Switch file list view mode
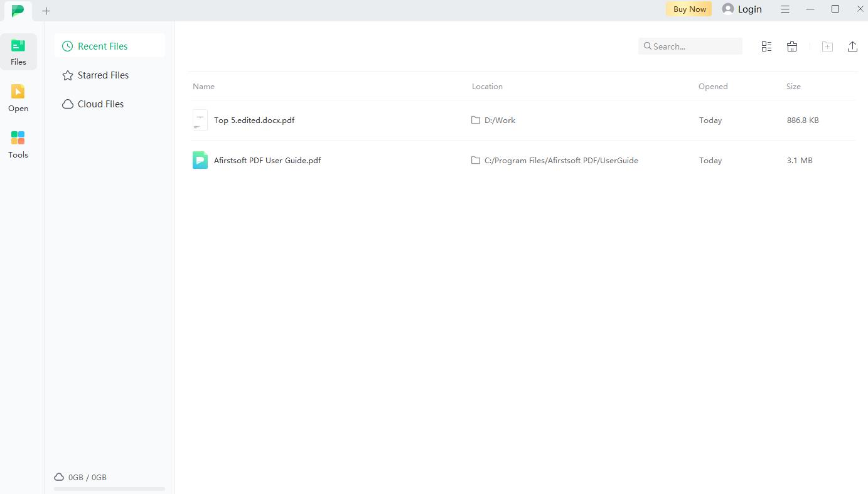 [x=766, y=46]
